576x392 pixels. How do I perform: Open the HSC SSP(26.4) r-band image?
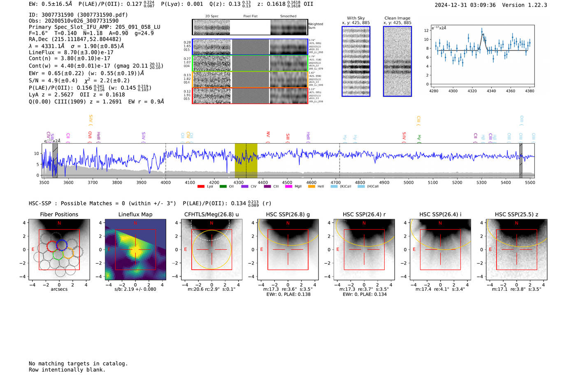pyautogui.click(x=364, y=250)
